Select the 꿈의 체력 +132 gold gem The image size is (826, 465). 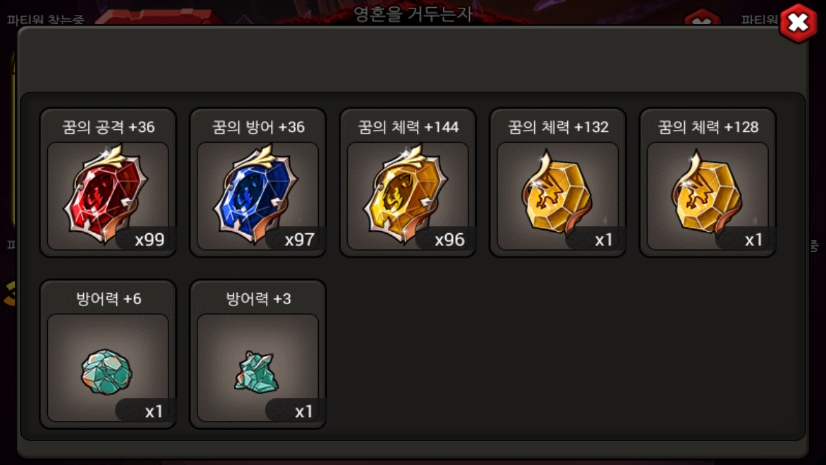[x=557, y=196]
